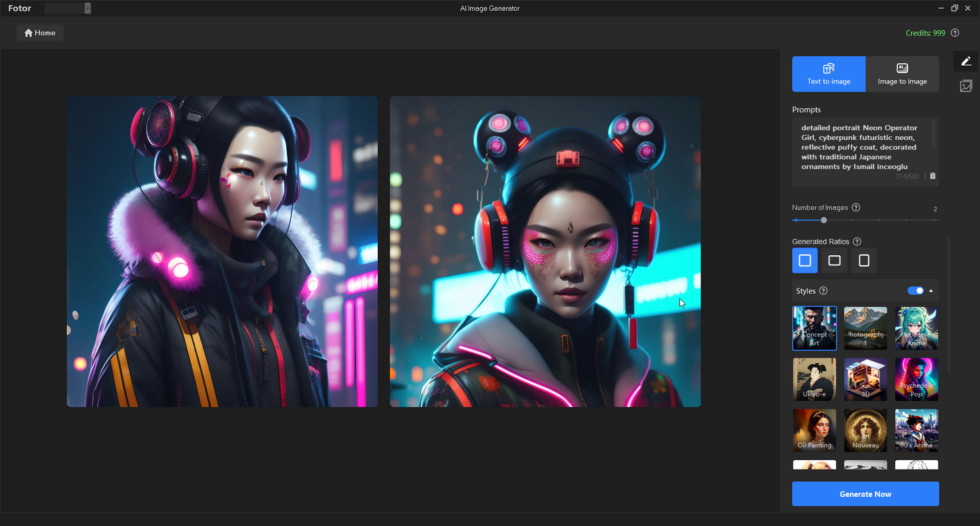Click the help icon next to Credits
Image resolution: width=980 pixels, height=526 pixels.
955,33
